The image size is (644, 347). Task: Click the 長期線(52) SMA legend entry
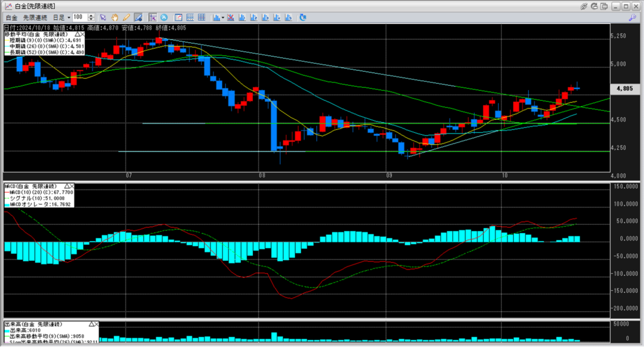(x=45, y=52)
